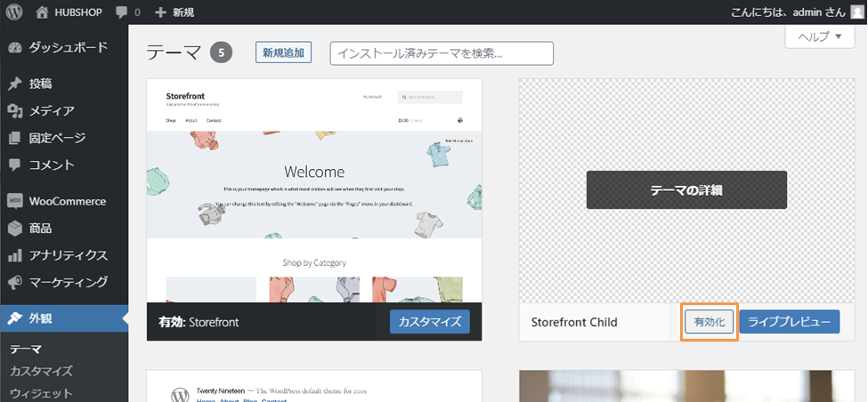Image resolution: width=868 pixels, height=402 pixels.
Task: Click the plus 新規 icon in admin bar
Action: point(161,12)
